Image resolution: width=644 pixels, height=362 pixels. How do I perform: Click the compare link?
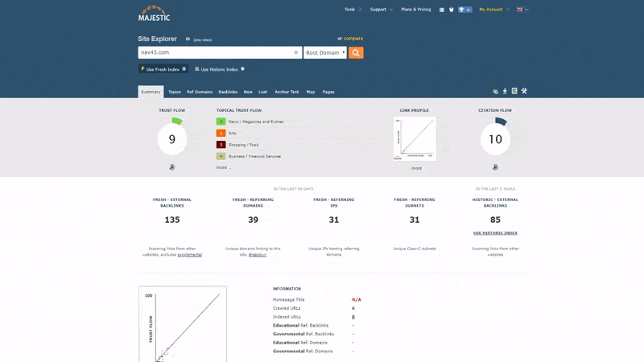coord(353,38)
